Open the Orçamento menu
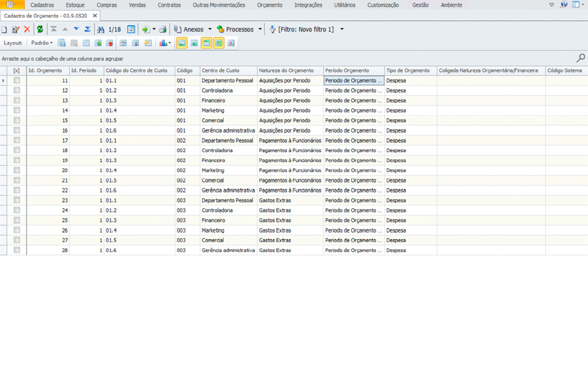Screen dimensions: 588x368 (269, 5)
